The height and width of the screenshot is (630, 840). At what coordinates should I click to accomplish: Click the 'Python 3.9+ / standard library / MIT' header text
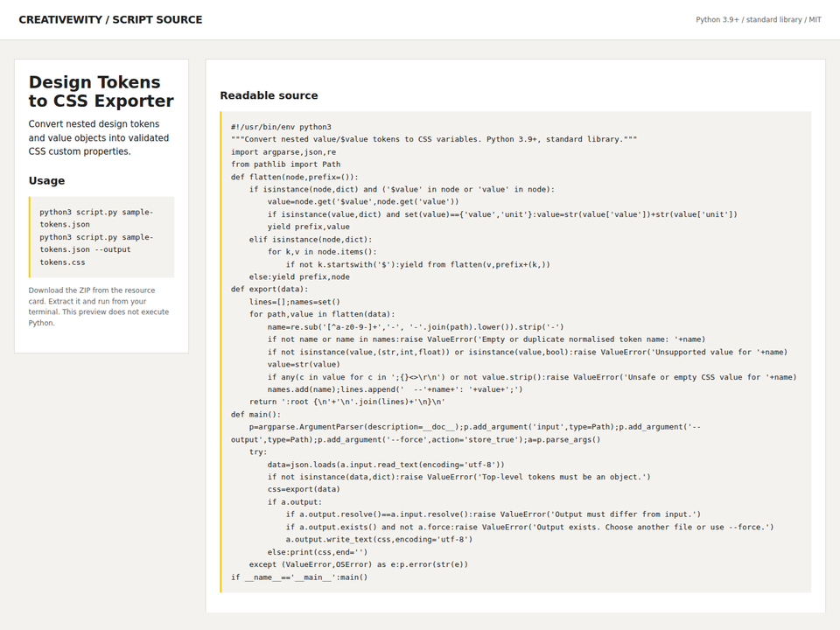tap(758, 20)
